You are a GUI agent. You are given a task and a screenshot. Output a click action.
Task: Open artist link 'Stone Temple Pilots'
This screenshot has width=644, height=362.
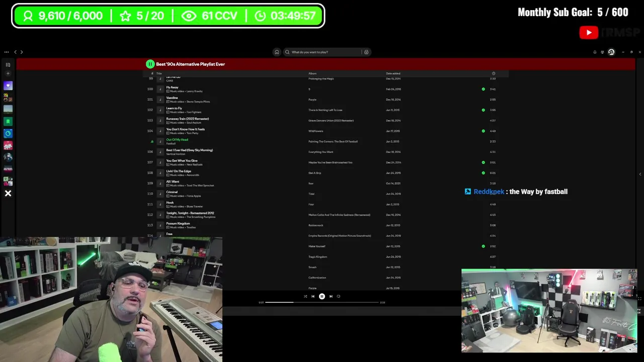click(198, 102)
